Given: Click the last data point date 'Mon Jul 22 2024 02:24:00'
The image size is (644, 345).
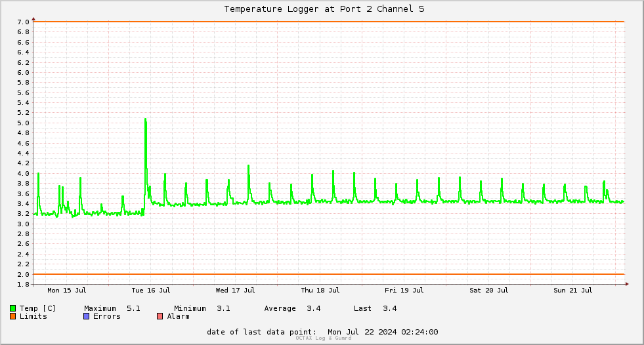Looking at the screenshot, I should tap(383, 332).
